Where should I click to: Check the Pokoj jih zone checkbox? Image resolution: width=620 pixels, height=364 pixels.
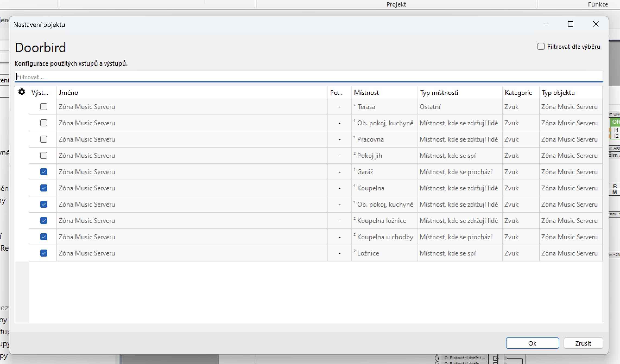[44, 156]
